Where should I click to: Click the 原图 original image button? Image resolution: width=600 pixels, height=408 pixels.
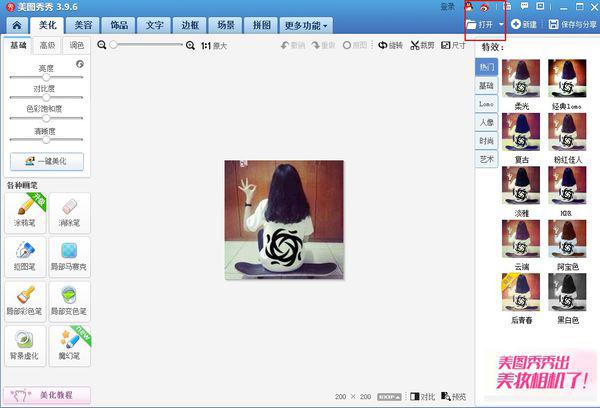(355, 45)
